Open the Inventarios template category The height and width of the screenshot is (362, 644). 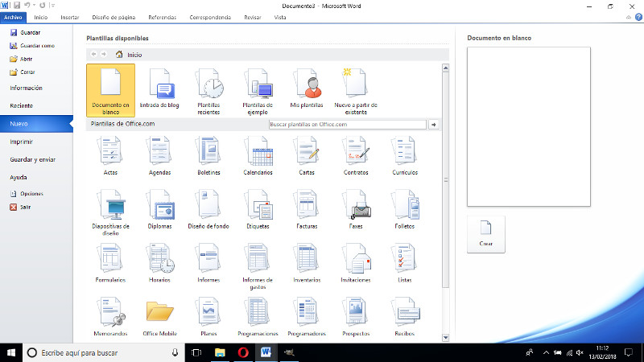307,264
